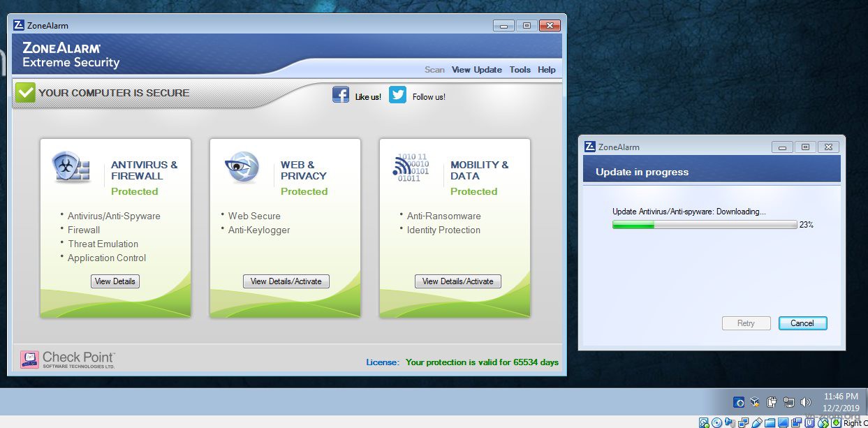The width and height of the screenshot is (868, 428).
Task: Click the ZoneAlarm tray icon in taskbar
Action: 739,402
